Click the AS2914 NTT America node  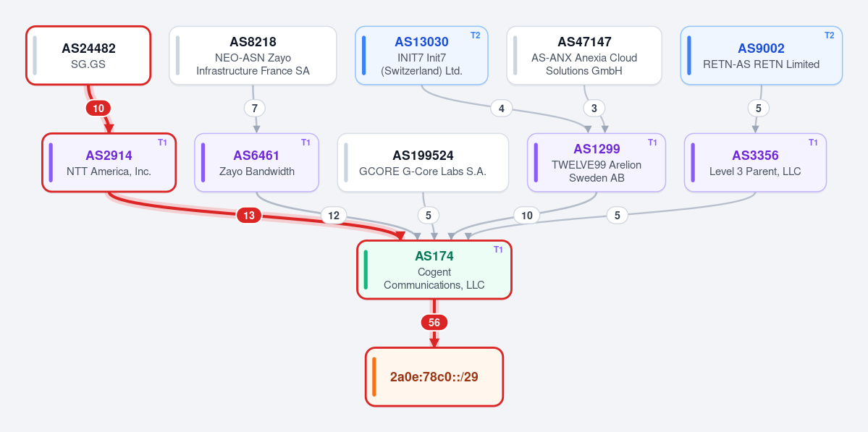point(109,163)
